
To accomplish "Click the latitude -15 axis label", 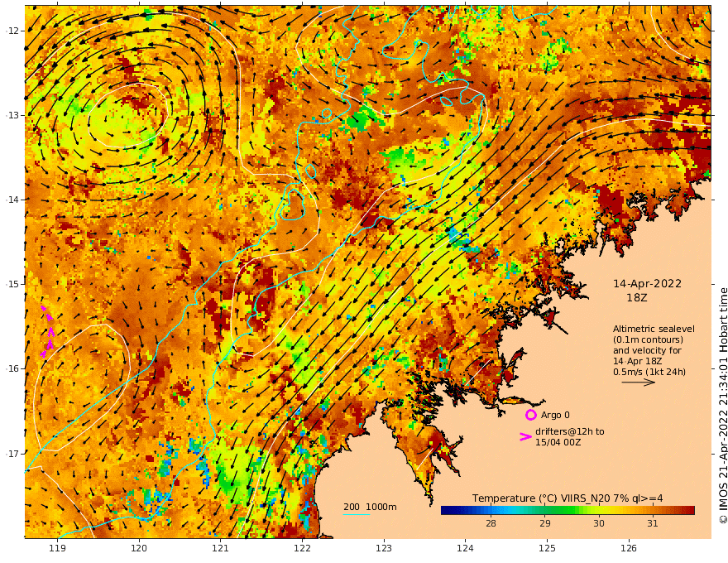I will click(x=12, y=284).
